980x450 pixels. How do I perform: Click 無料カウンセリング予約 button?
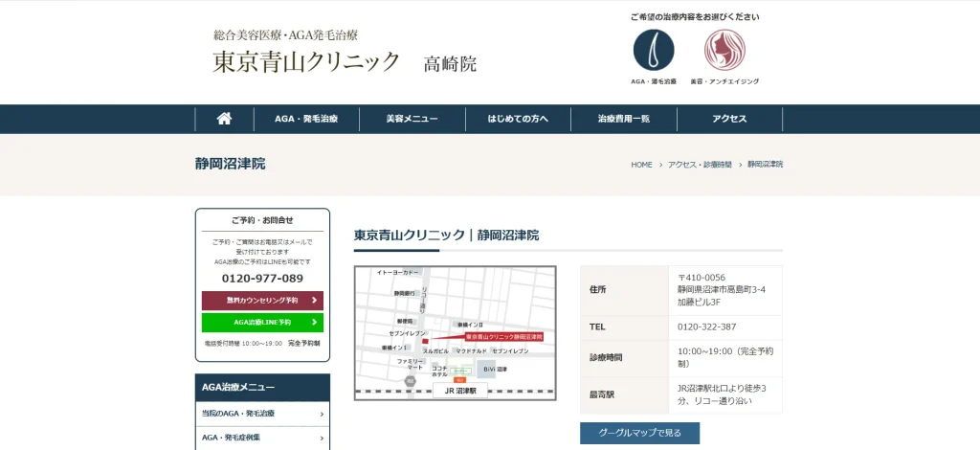(262, 301)
